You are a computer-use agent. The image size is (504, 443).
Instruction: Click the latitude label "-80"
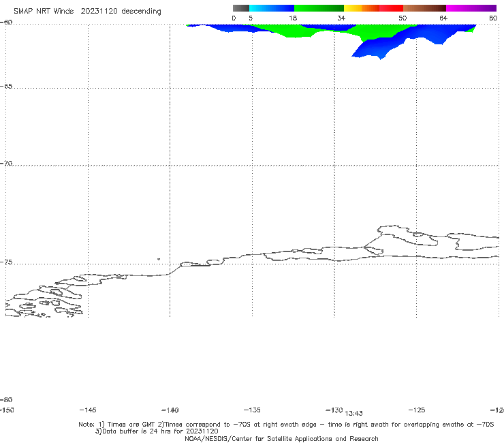pos(6,399)
